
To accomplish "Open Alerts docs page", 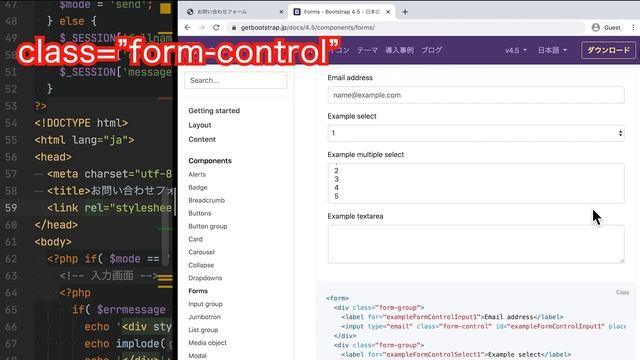I will coord(197,174).
